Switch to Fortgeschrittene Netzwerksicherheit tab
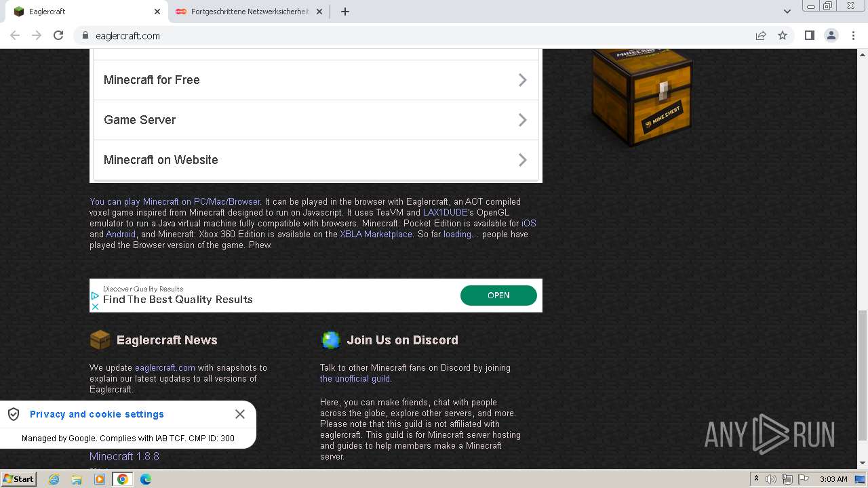 coord(249,12)
